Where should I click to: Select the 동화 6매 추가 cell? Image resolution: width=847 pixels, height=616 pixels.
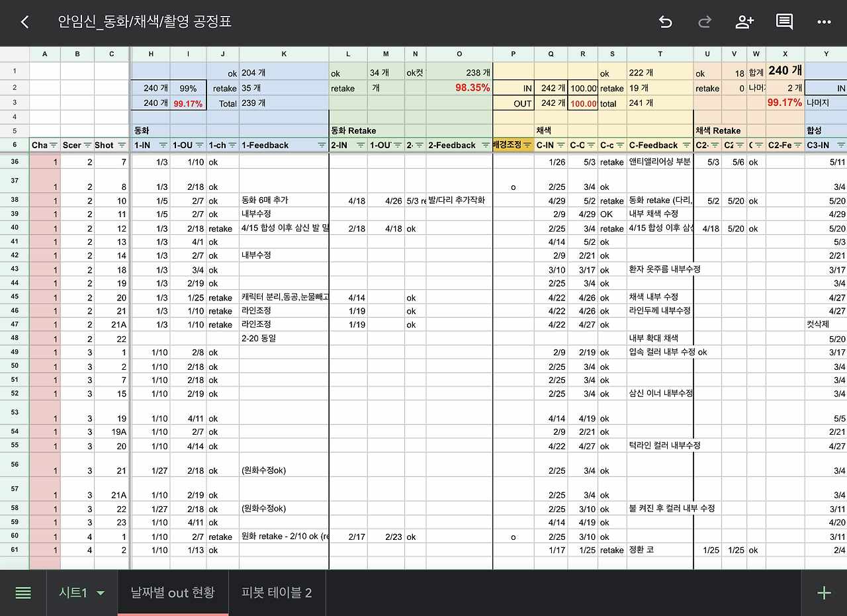284,200
